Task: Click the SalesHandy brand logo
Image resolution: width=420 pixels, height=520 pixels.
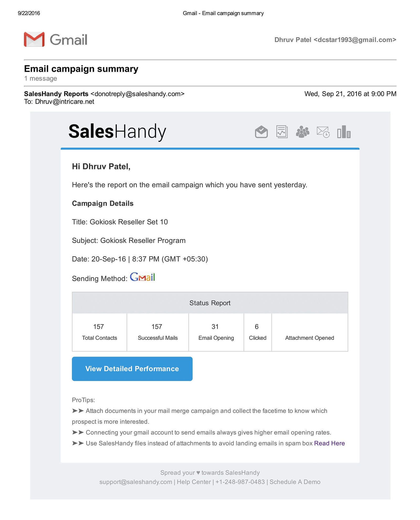Action: pos(117,131)
